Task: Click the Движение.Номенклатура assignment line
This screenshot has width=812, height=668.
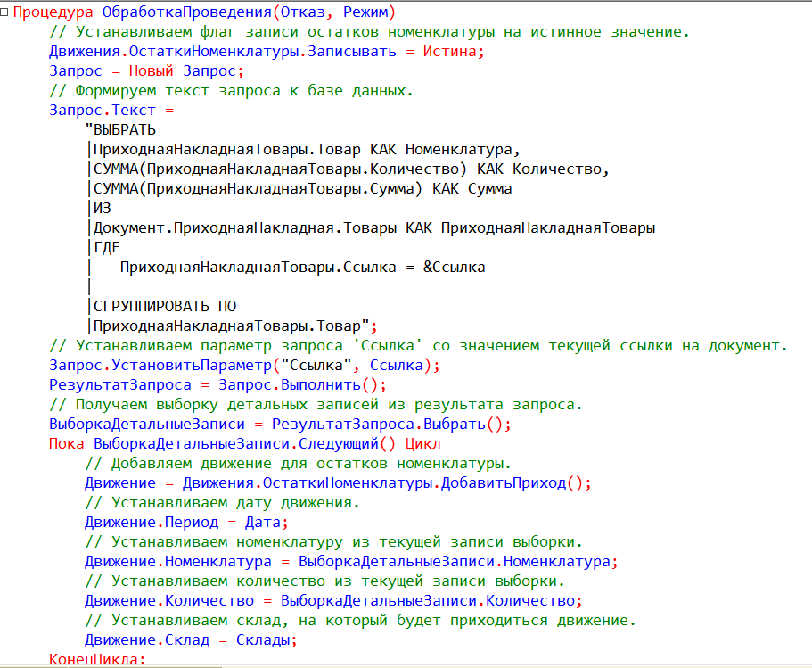Action: (x=351, y=562)
